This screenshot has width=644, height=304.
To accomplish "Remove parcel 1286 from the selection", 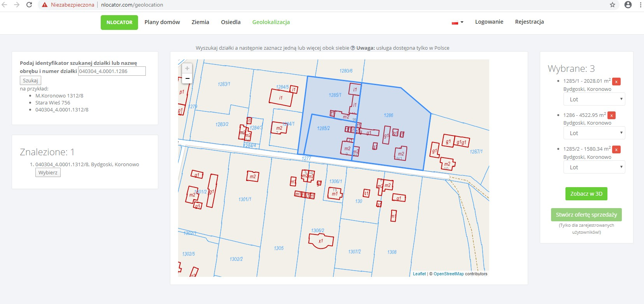I will pos(611,115).
